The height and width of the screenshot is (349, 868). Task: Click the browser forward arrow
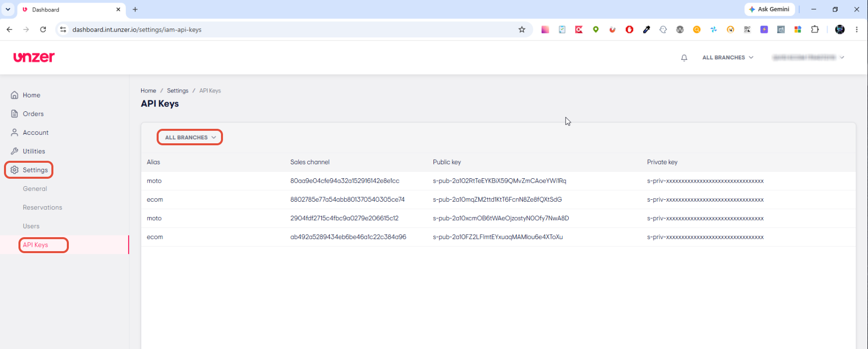[x=26, y=29]
